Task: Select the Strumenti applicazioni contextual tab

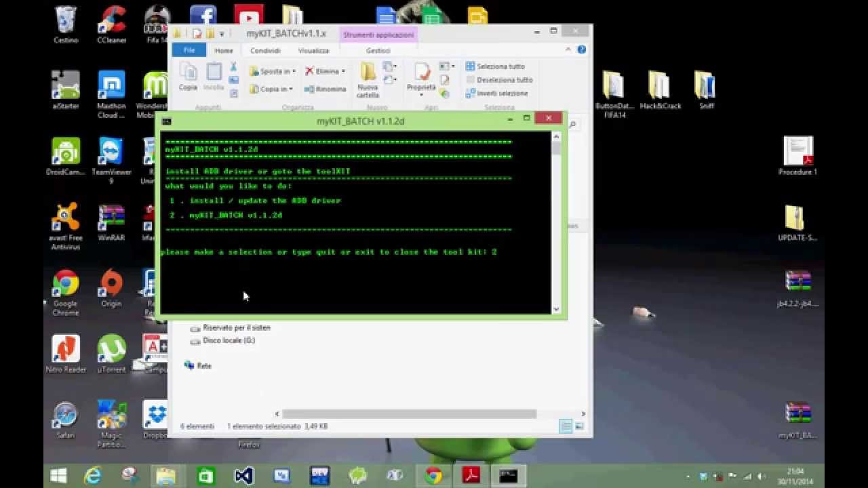Action: tap(378, 35)
